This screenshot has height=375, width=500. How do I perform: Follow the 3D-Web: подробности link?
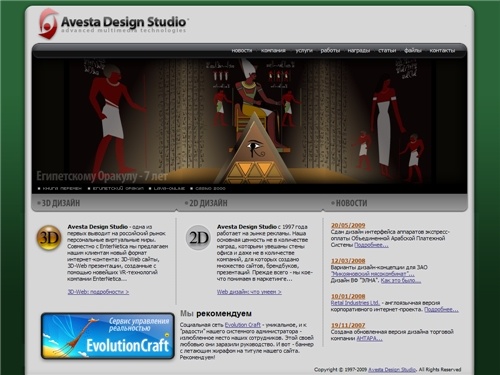pos(98,292)
